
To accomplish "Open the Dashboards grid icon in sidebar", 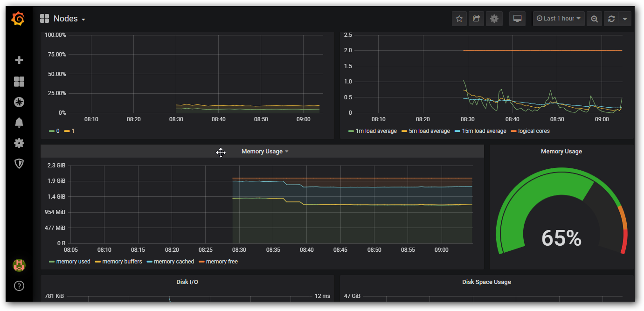I will coord(19,82).
